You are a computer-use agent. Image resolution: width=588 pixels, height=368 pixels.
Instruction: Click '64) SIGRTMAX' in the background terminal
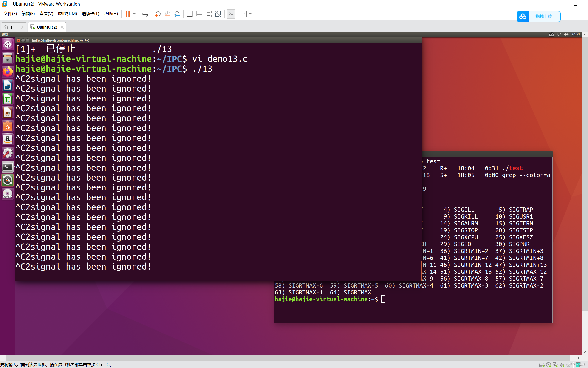click(x=351, y=292)
